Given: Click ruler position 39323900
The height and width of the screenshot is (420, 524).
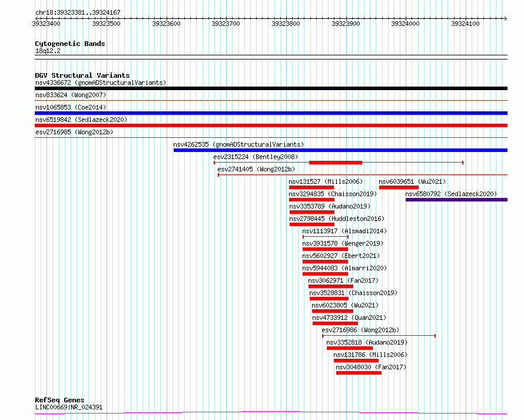Looking at the screenshot, I should coord(346,24).
